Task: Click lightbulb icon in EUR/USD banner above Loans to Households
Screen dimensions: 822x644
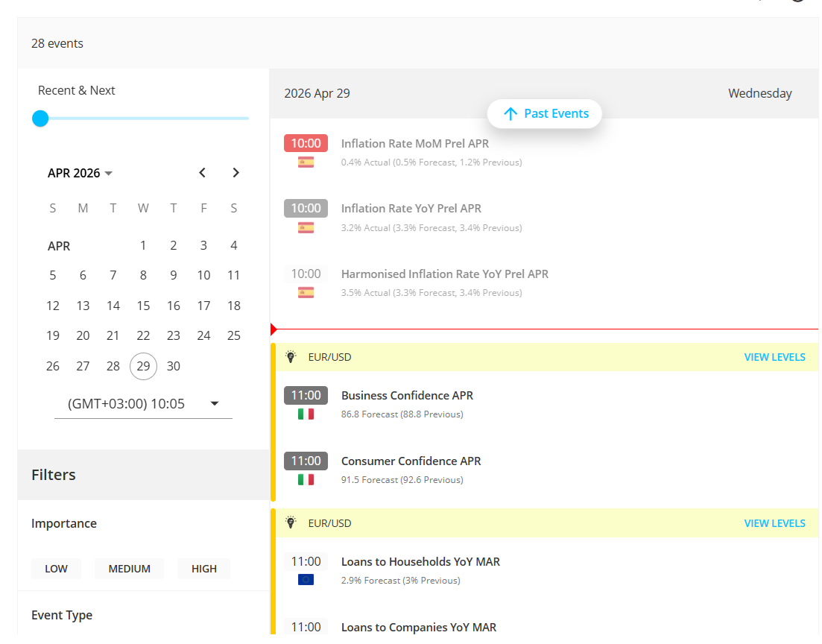Action: (291, 523)
